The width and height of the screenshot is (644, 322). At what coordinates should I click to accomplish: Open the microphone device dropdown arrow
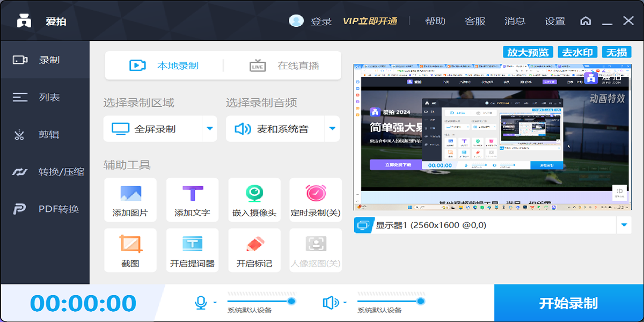[x=215, y=303]
